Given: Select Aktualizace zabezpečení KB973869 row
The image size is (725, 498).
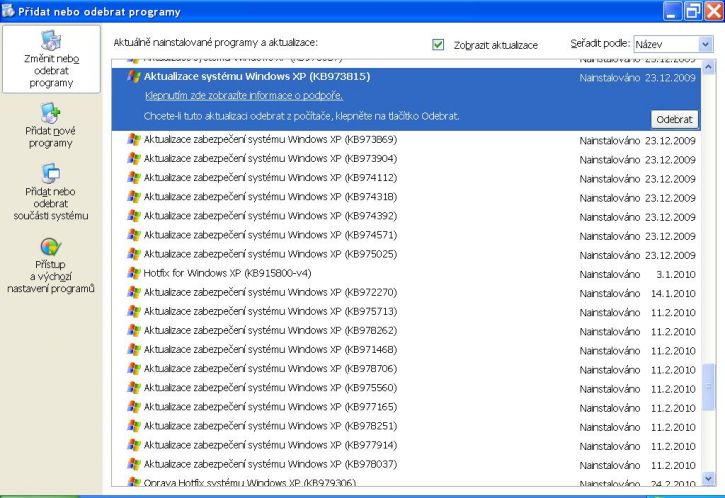Looking at the screenshot, I should tap(406, 140).
